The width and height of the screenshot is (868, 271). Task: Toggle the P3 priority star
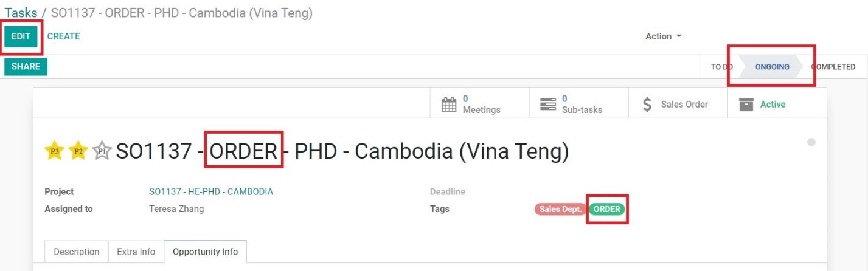tap(55, 151)
